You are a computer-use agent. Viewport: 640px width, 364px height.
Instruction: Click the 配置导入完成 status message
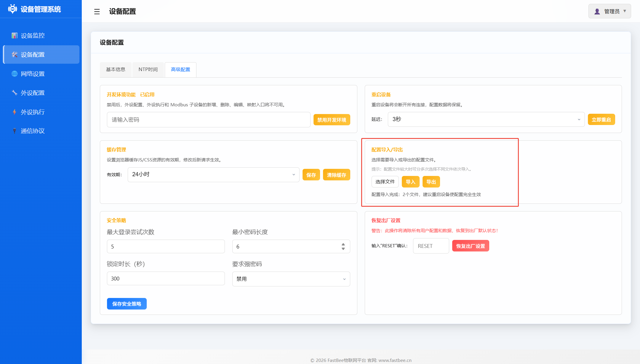pyautogui.click(x=426, y=195)
